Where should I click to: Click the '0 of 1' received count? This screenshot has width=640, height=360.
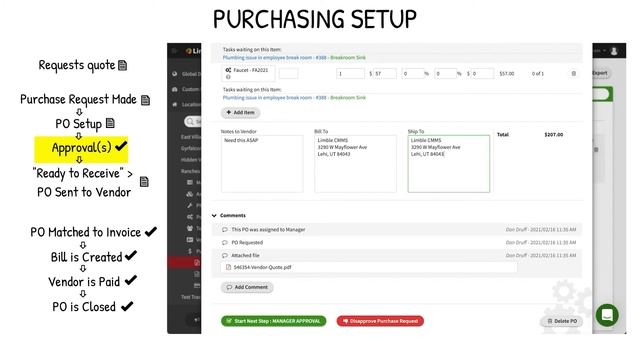(538, 73)
